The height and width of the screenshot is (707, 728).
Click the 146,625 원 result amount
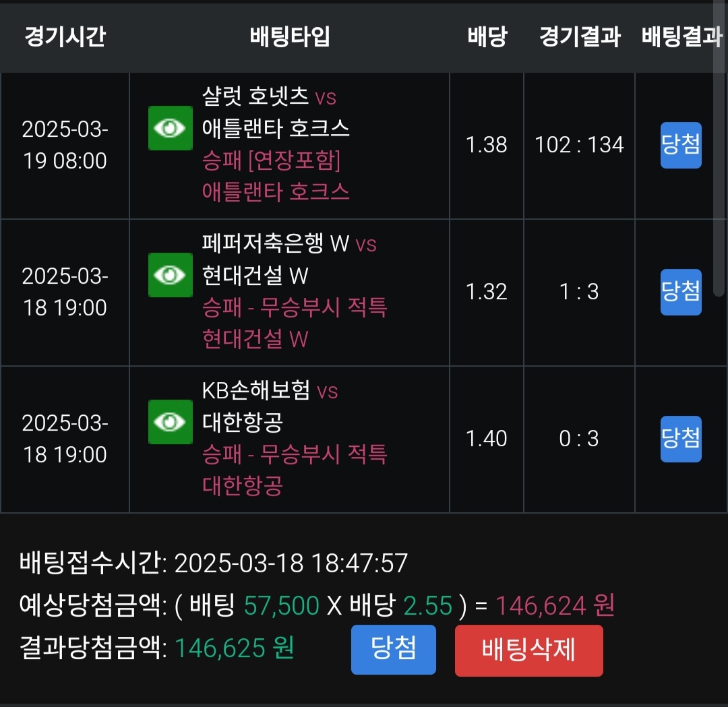coord(235,648)
